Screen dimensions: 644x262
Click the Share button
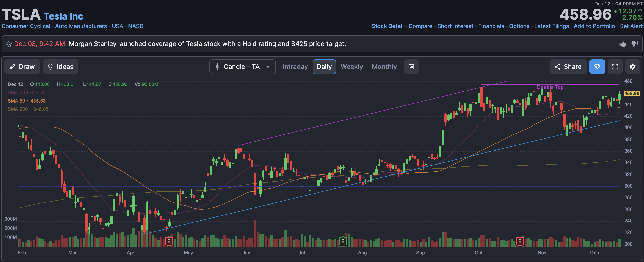(x=568, y=67)
